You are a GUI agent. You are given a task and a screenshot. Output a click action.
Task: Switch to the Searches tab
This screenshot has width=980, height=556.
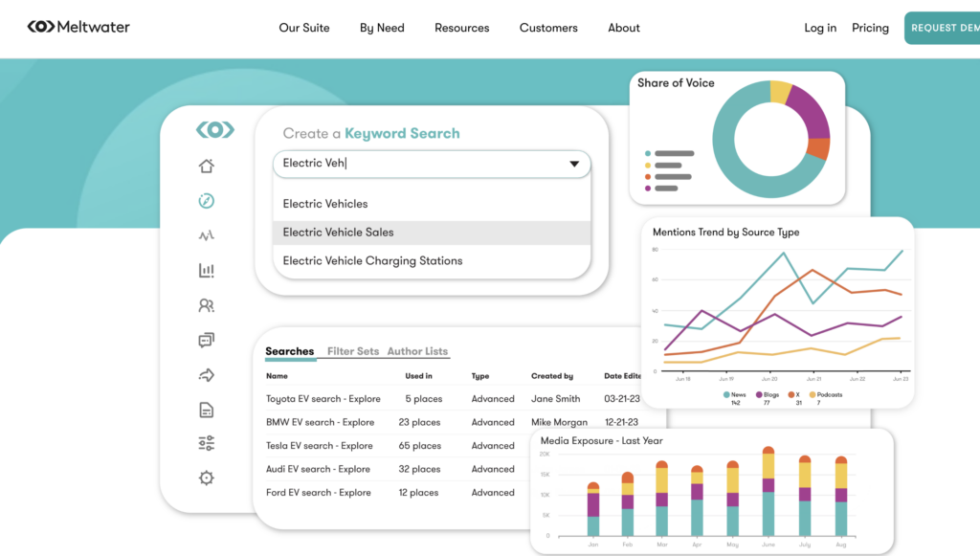click(289, 351)
